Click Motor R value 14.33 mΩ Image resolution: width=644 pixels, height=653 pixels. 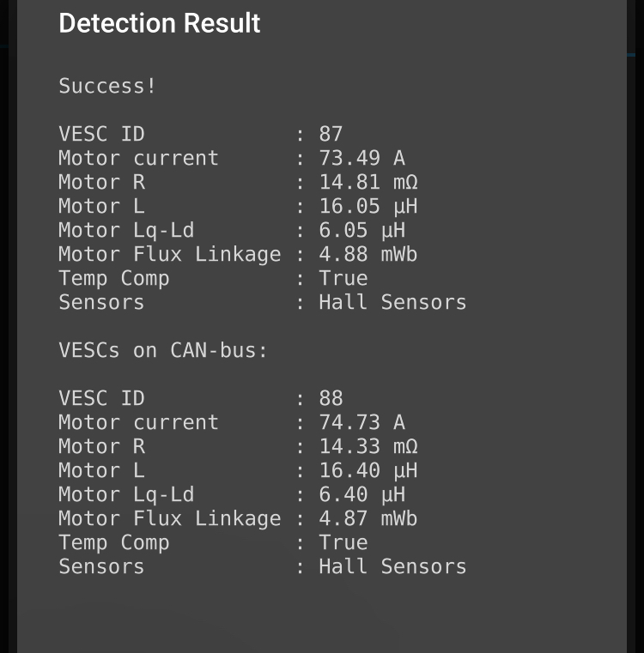[368, 447]
